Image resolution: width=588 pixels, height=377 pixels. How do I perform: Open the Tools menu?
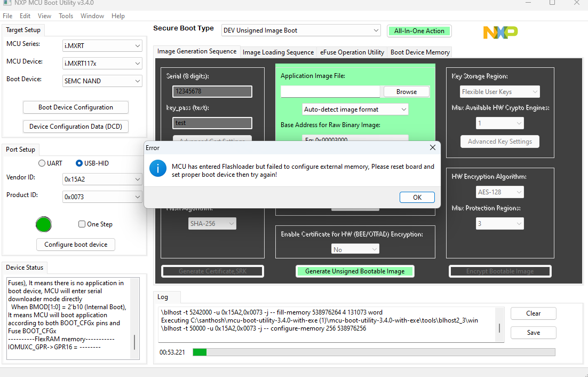tap(66, 15)
